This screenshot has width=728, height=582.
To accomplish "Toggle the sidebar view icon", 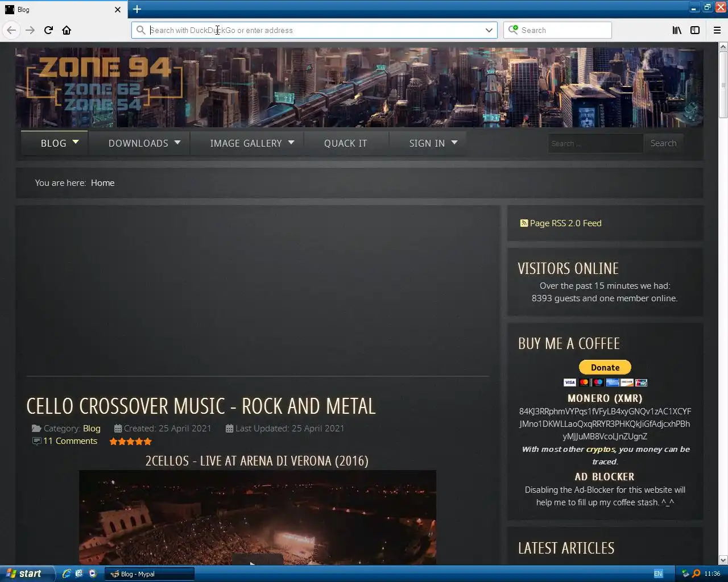I will [x=695, y=30].
